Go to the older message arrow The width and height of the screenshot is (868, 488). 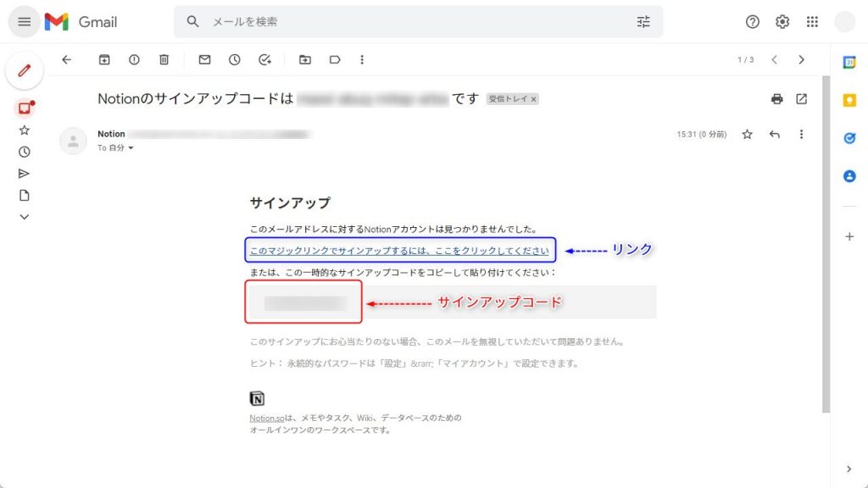(801, 59)
